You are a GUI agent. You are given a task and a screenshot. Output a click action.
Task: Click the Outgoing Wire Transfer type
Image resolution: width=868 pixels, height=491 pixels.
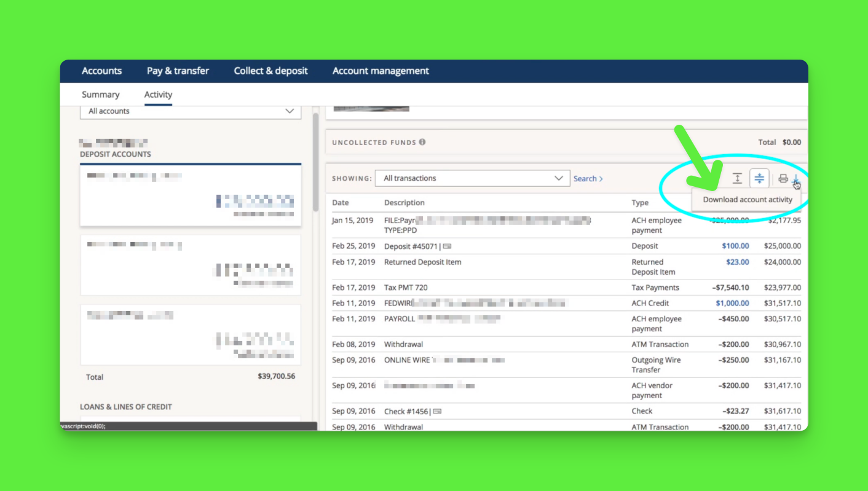(x=656, y=365)
